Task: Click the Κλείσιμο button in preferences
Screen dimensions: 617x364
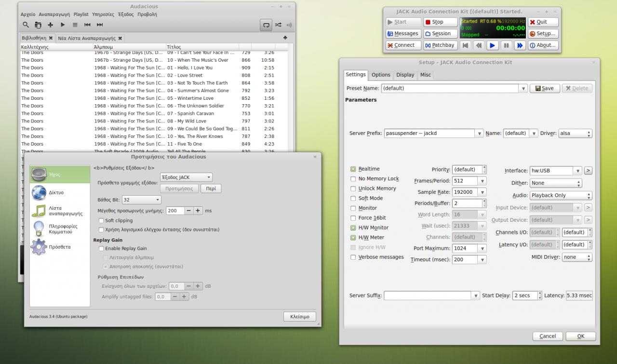Action: [x=299, y=317]
